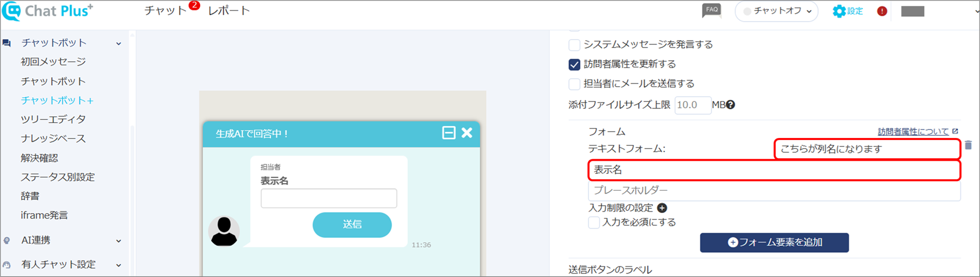The width and height of the screenshot is (980, 277).
Task: Expand the AI連携 sidebar section
Action: pos(119,241)
